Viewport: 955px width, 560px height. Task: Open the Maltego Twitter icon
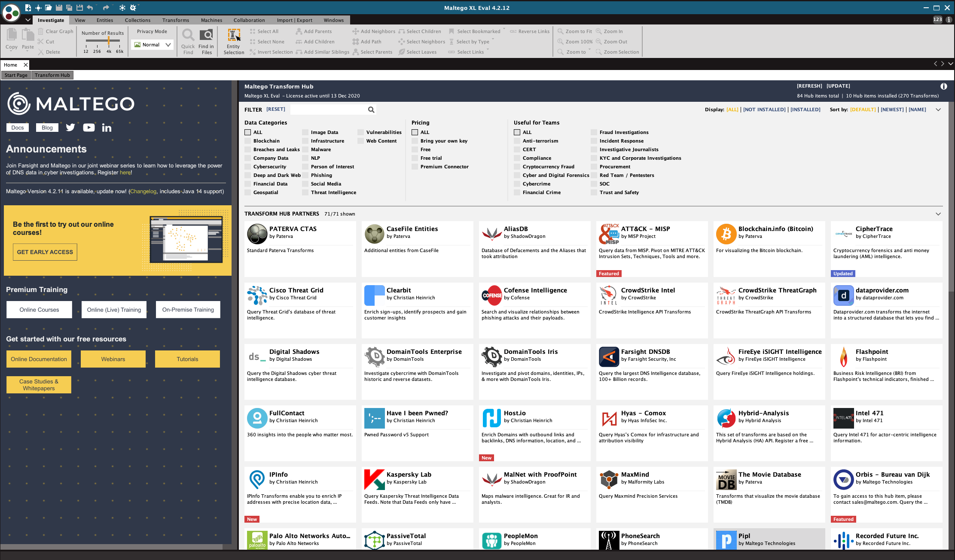(x=70, y=128)
